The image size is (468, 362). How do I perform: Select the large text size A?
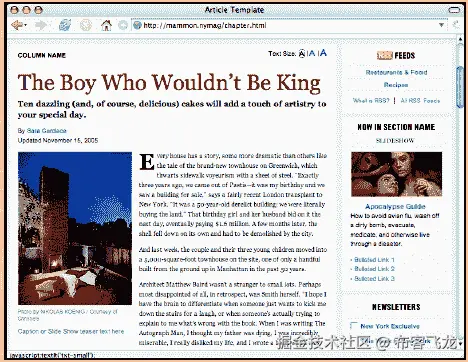(323, 53)
